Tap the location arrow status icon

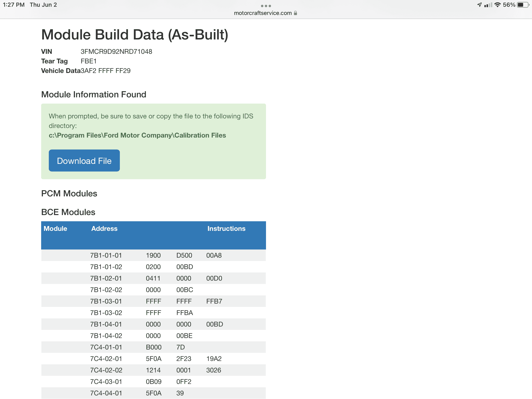click(479, 5)
